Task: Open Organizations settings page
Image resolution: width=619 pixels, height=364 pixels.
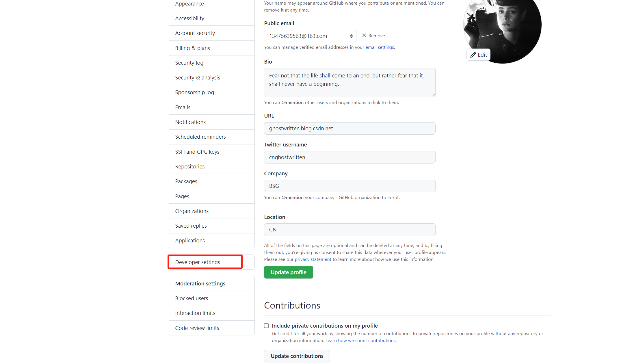Action: pos(192,211)
